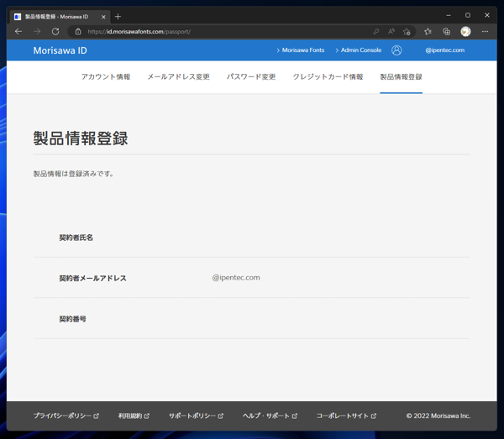The width and height of the screenshot is (504, 439).
Task: Open the browser profile avatar
Action: tap(465, 31)
